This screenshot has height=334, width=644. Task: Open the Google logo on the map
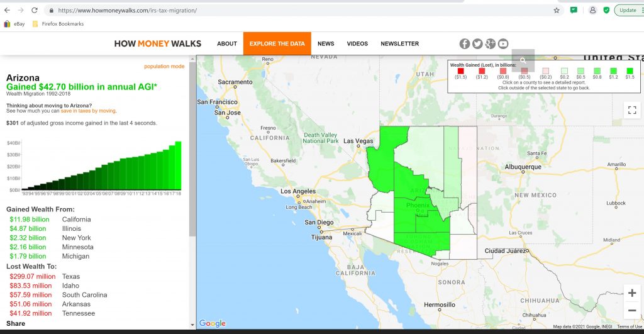point(213,323)
